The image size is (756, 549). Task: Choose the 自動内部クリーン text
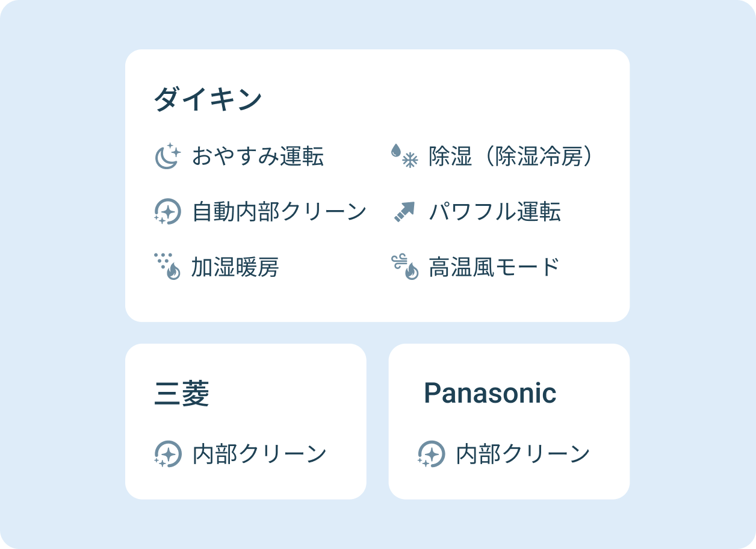[x=279, y=211]
